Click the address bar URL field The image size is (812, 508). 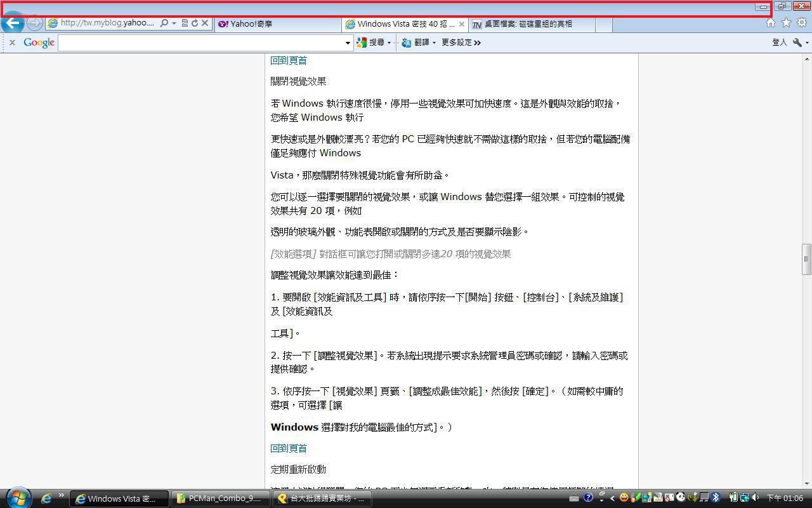point(107,23)
